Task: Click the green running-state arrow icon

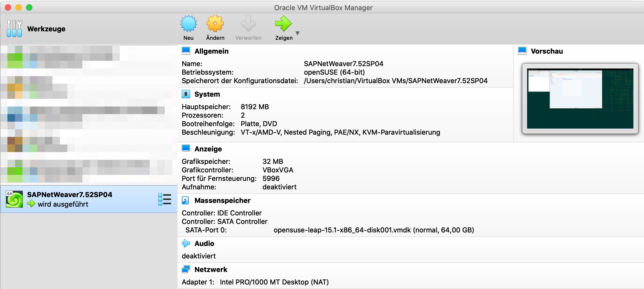Action: click(31, 204)
